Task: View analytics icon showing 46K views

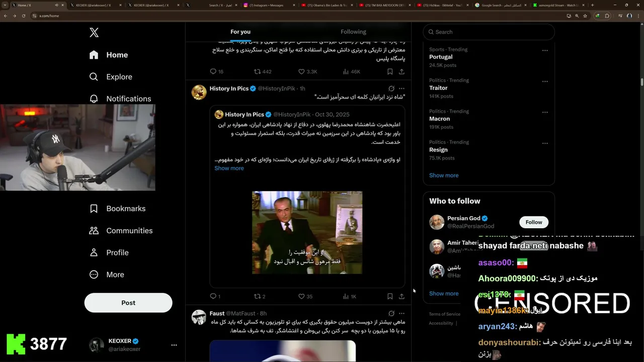Action: click(x=346, y=71)
